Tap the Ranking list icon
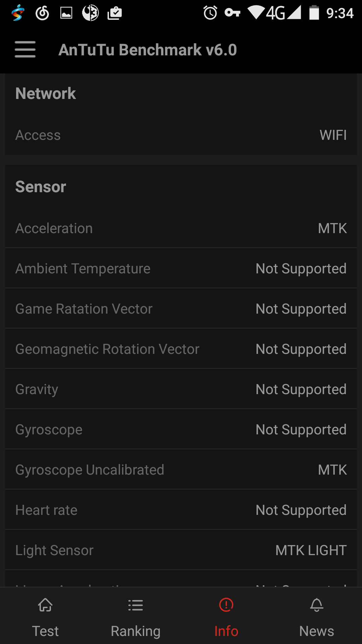 135,605
